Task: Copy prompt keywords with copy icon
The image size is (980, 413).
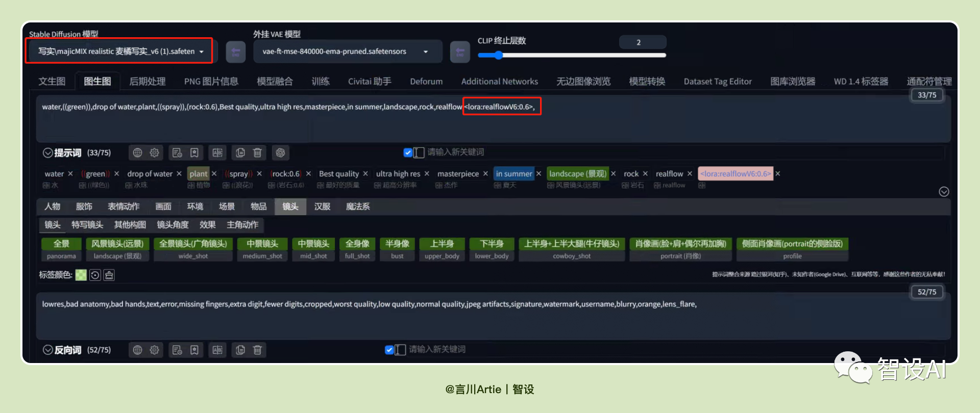Action: 240,152
